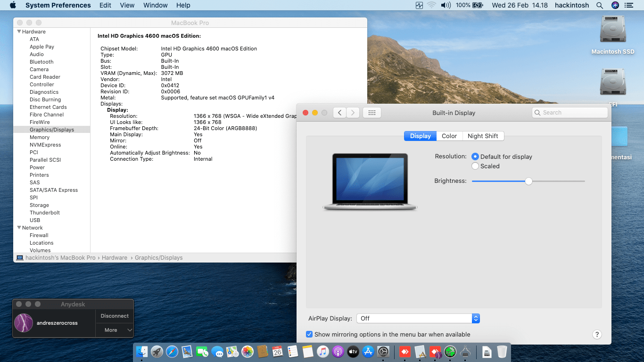This screenshot has width=644, height=362.
Task: Select Memory in the System Information sidebar
Action: [x=40, y=137]
